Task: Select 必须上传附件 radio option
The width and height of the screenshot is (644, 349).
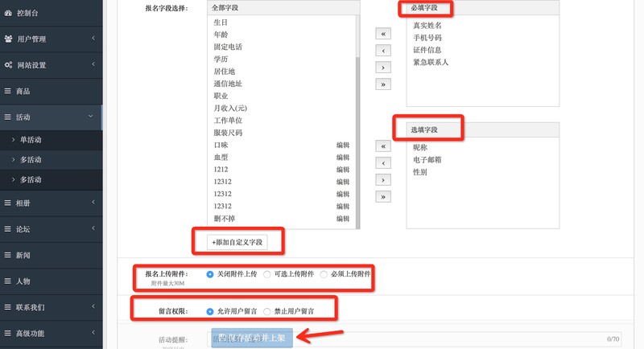Action: coord(324,274)
